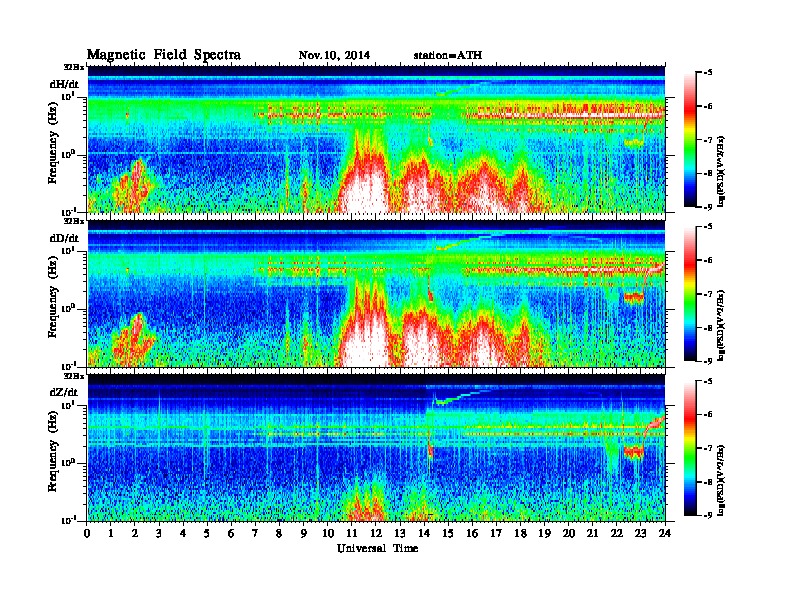Click the "station=ATH" label
Image resolution: width=792 pixels, height=612 pixels.
pyautogui.click(x=448, y=55)
